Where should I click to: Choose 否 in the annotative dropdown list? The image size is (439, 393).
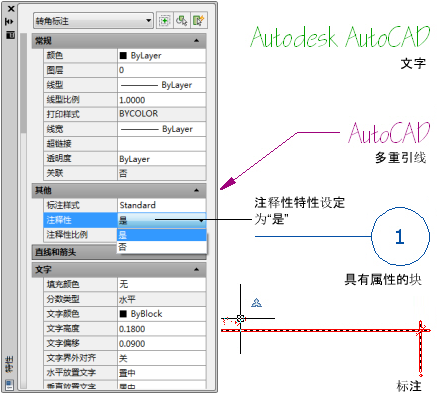(161, 247)
